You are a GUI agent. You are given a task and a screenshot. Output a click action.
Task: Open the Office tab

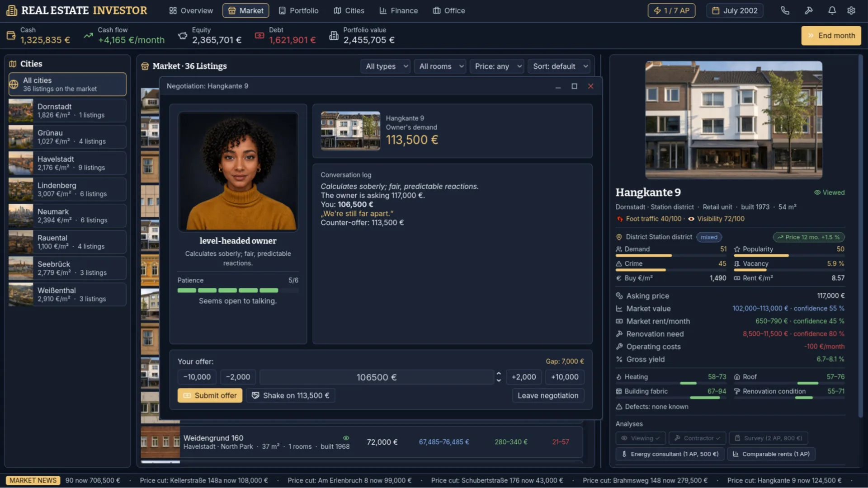pos(448,10)
